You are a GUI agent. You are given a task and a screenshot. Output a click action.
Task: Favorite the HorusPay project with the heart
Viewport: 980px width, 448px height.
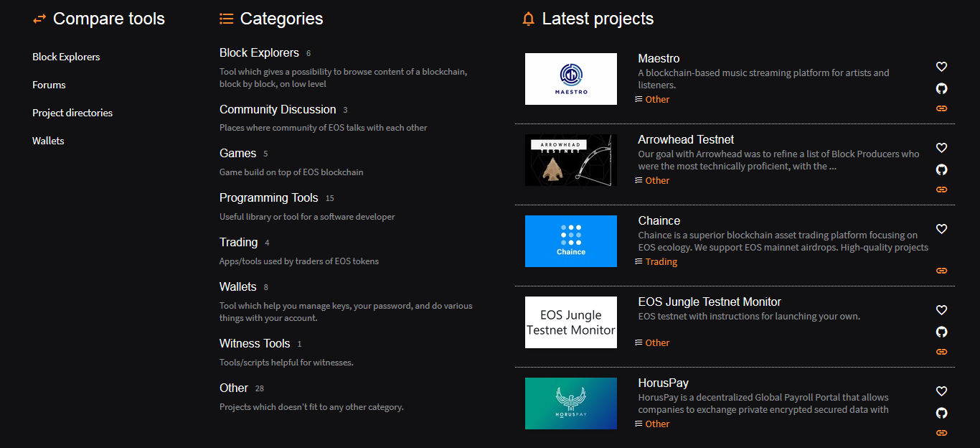pyautogui.click(x=941, y=391)
